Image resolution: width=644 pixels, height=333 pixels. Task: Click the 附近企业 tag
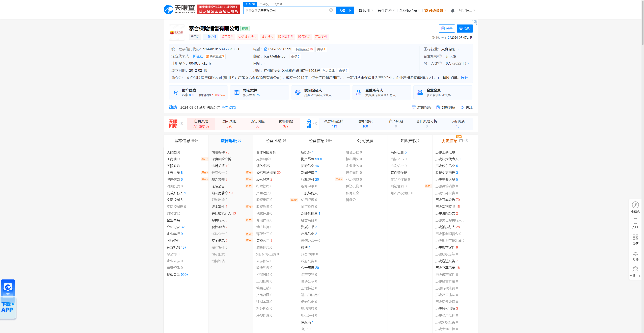pos(328,70)
